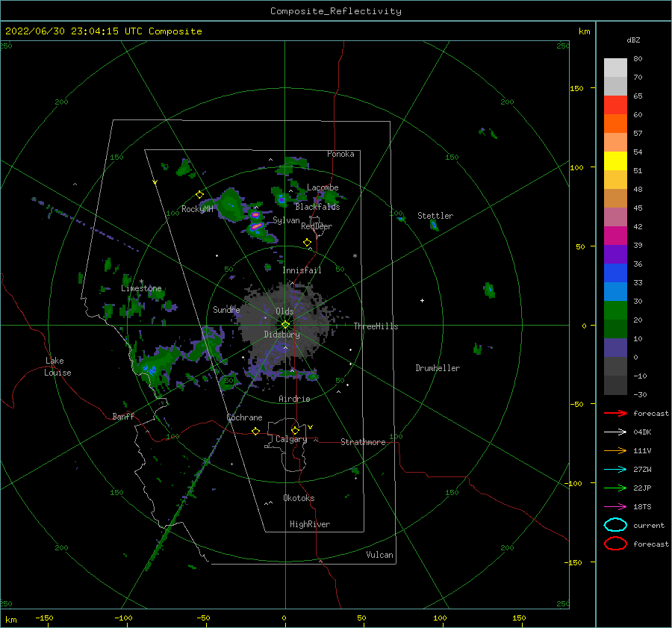Select light gray swatch between 80 and 70

pyautogui.click(x=615, y=68)
